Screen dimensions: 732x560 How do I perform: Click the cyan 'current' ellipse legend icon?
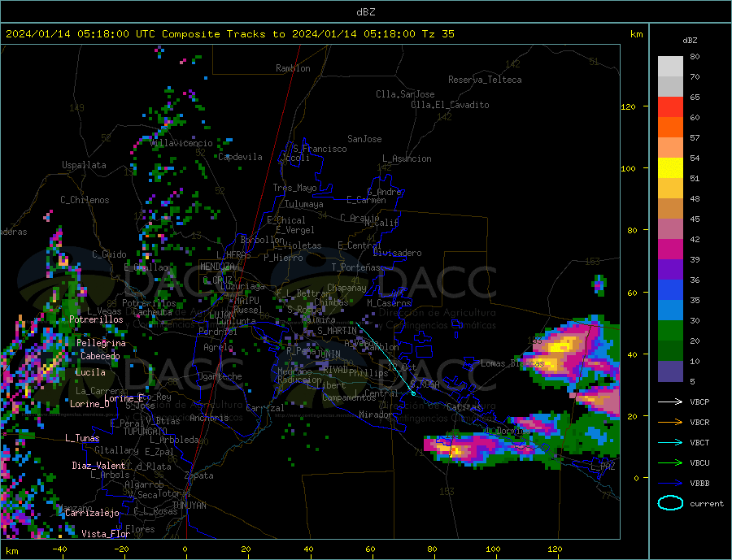coord(670,503)
